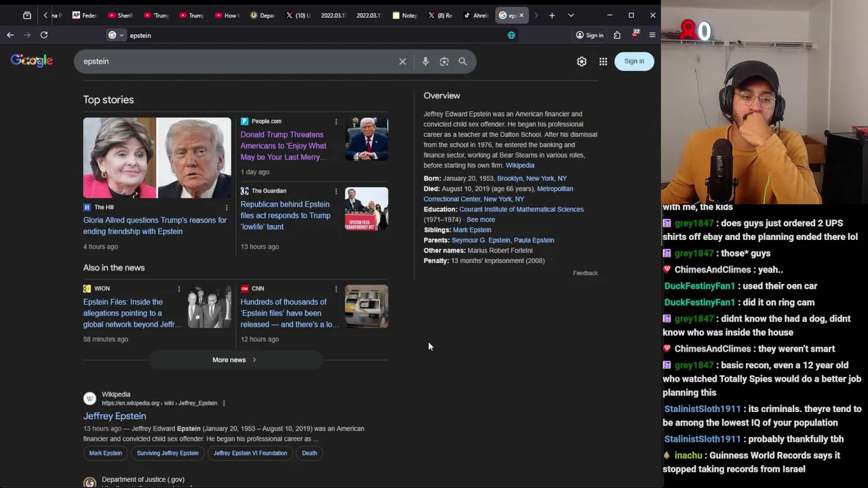
Task: Open the search engine selector dropdown
Action: point(116,35)
